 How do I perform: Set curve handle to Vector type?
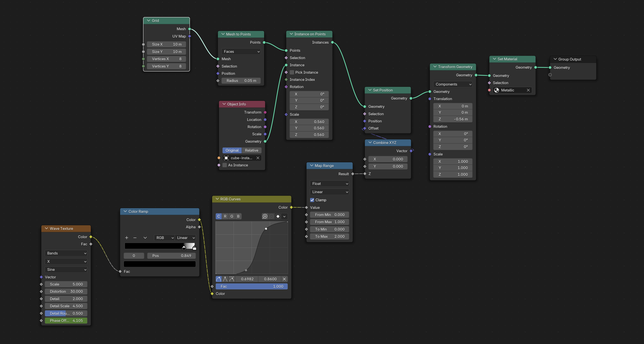pyautogui.click(x=225, y=279)
